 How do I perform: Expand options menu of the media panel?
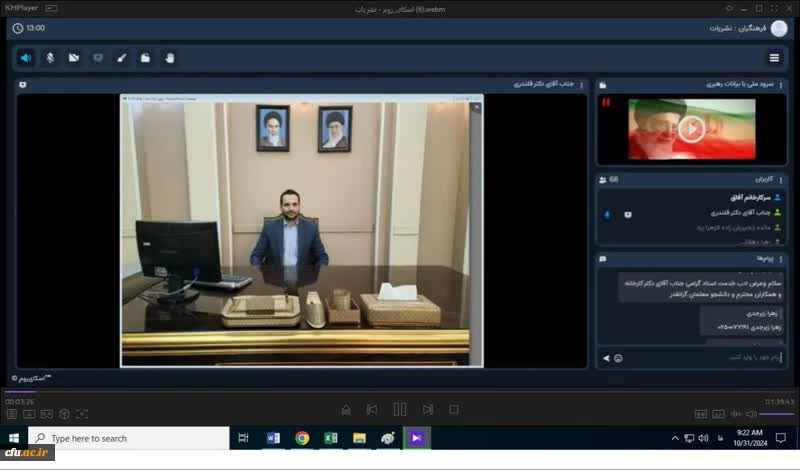pyautogui.click(x=781, y=86)
